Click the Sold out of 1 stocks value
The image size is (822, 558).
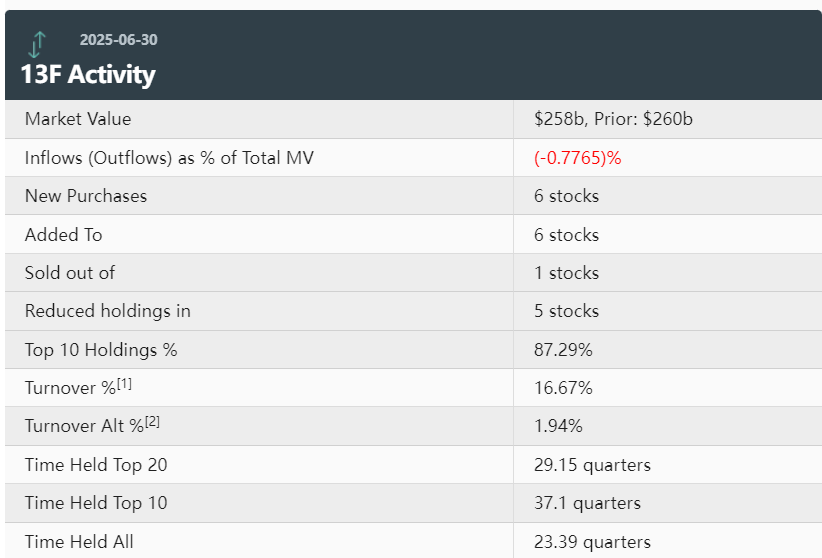tap(566, 273)
